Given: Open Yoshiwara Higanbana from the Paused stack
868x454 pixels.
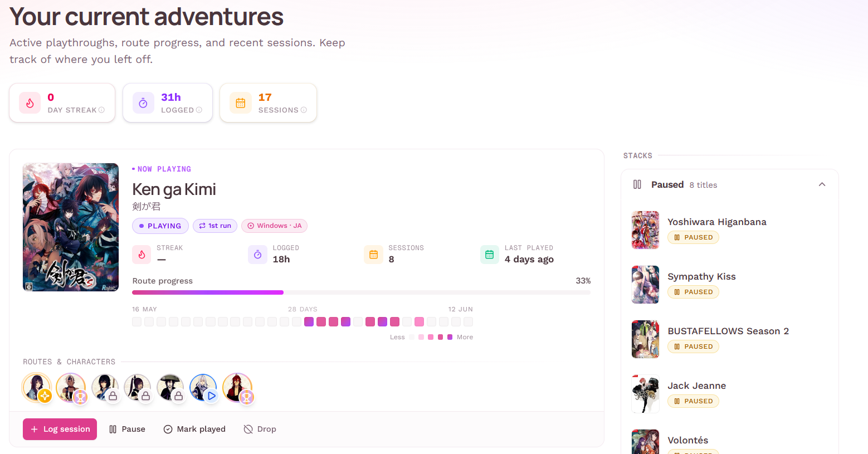Looking at the screenshot, I should tap(717, 222).
